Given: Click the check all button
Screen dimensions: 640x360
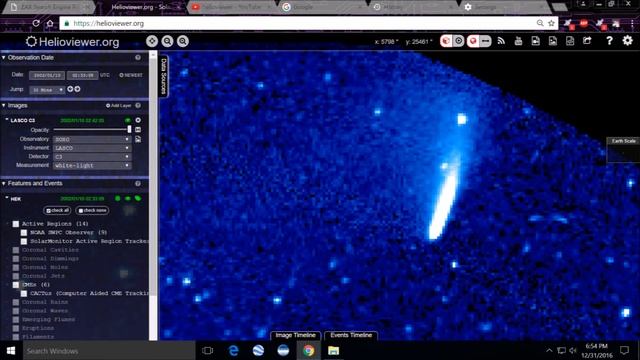Looking at the screenshot, I should click(57, 210).
